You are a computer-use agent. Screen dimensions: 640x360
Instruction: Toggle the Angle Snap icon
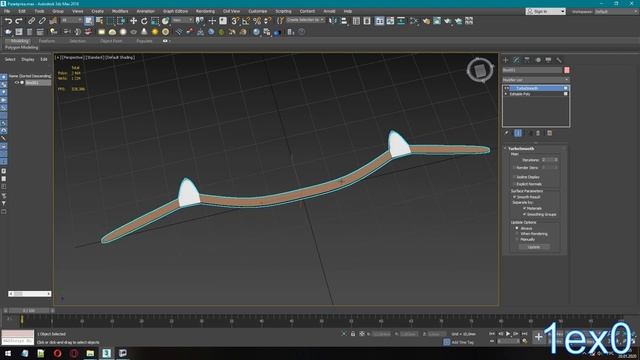pyautogui.click(x=246, y=21)
